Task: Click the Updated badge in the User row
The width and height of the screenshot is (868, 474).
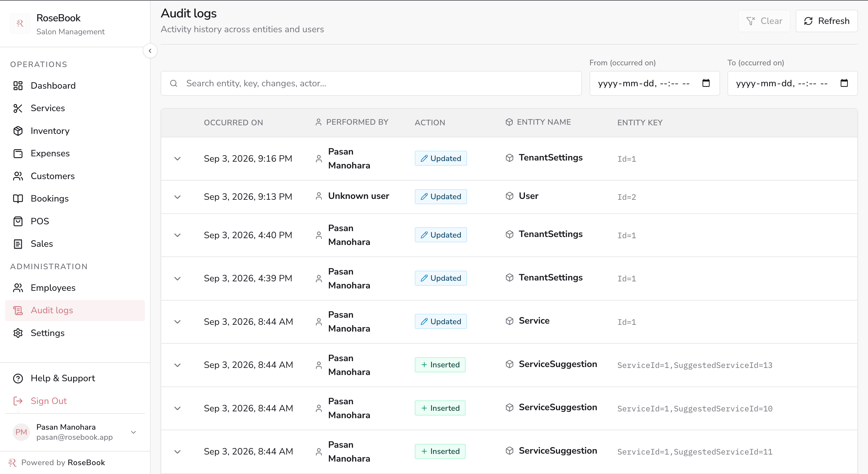Action: coord(441,197)
